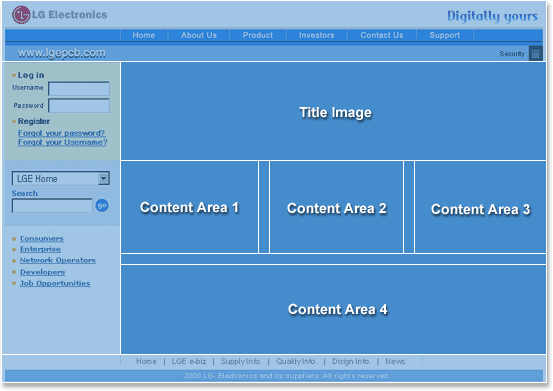The width and height of the screenshot is (553, 391).
Task: Click into the Username input field
Action: (79, 88)
